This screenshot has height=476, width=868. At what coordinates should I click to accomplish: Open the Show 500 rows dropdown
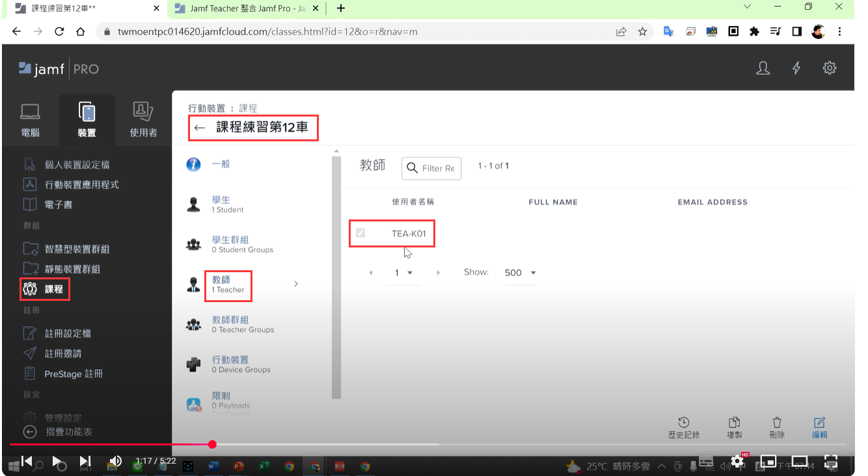[x=520, y=273]
